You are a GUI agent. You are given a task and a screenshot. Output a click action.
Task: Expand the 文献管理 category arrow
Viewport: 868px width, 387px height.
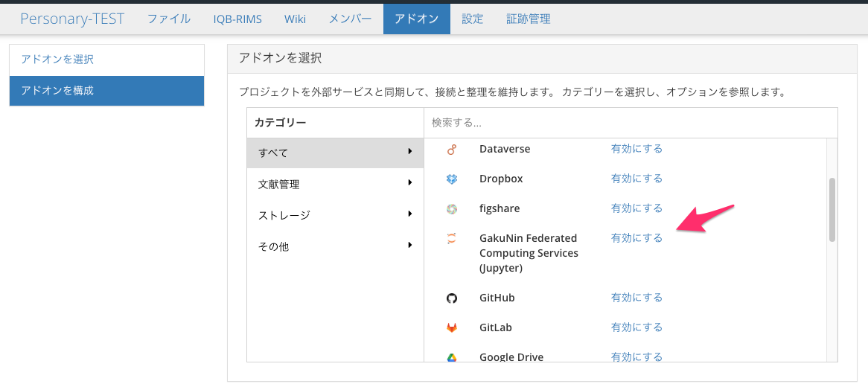click(x=410, y=183)
